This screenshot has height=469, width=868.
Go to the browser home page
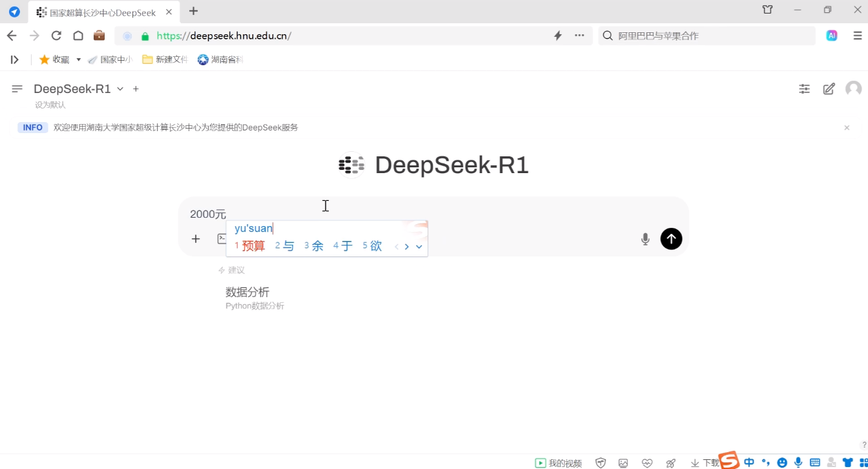tap(78, 36)
